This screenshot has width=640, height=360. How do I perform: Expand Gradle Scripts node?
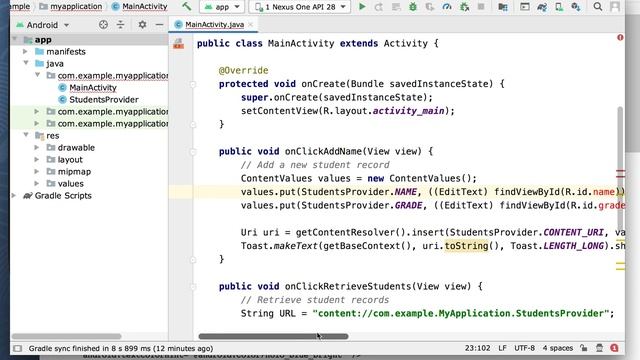14,196
